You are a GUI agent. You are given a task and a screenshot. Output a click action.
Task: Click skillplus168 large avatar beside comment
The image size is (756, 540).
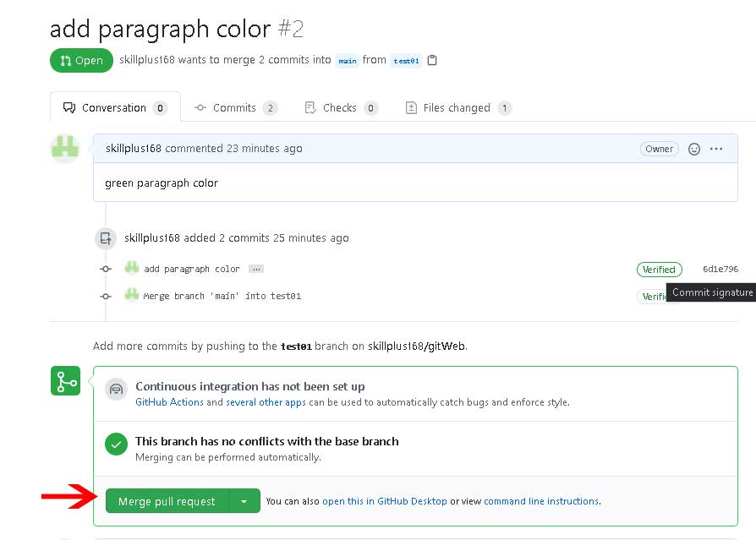click(65, 149)
